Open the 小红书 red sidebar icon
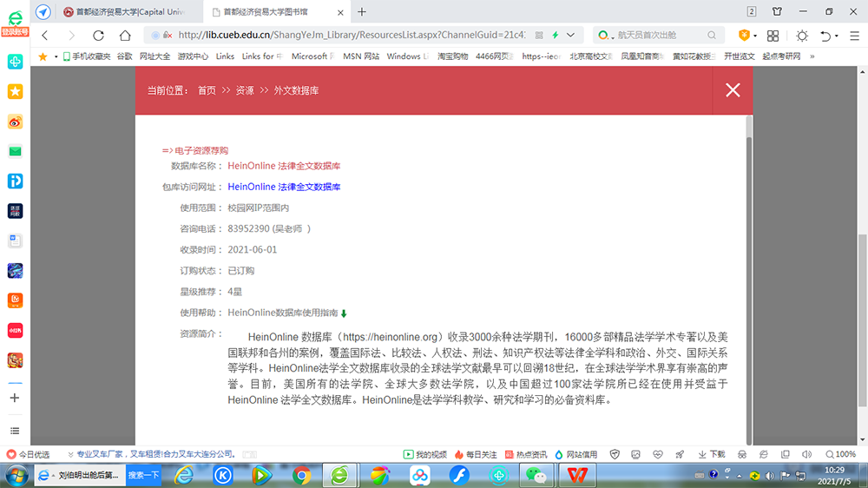The width and height of the screenshot is (868, 488). click(15, 330)
